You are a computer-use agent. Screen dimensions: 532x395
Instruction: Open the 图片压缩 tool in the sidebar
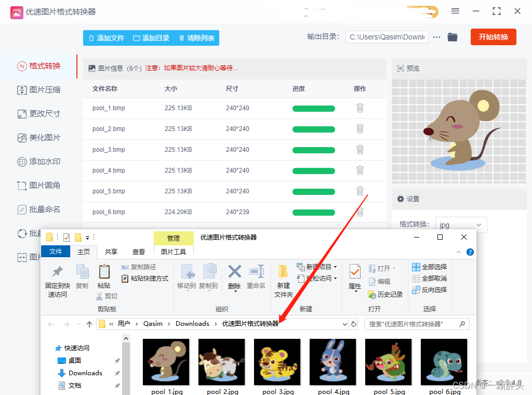pyautogui.click(x=39, y=90)
